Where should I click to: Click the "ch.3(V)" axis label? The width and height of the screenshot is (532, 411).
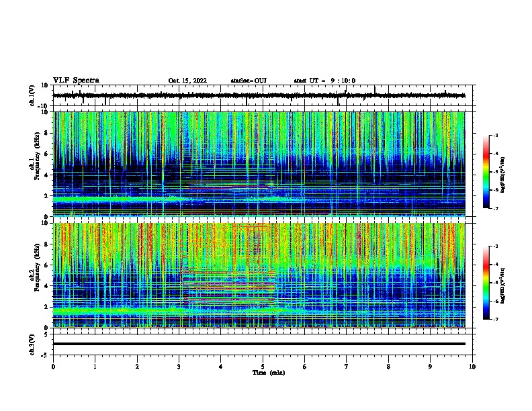tap(32, 345)
